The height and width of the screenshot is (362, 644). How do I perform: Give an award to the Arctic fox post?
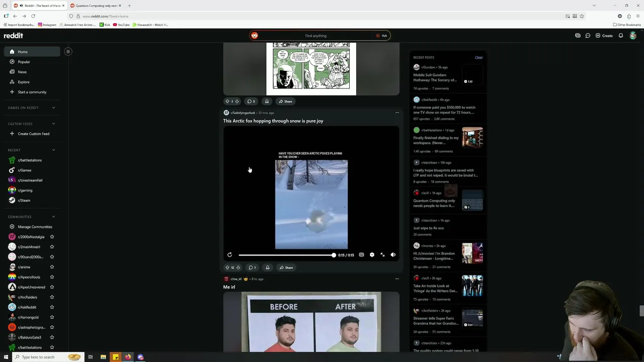268,267
